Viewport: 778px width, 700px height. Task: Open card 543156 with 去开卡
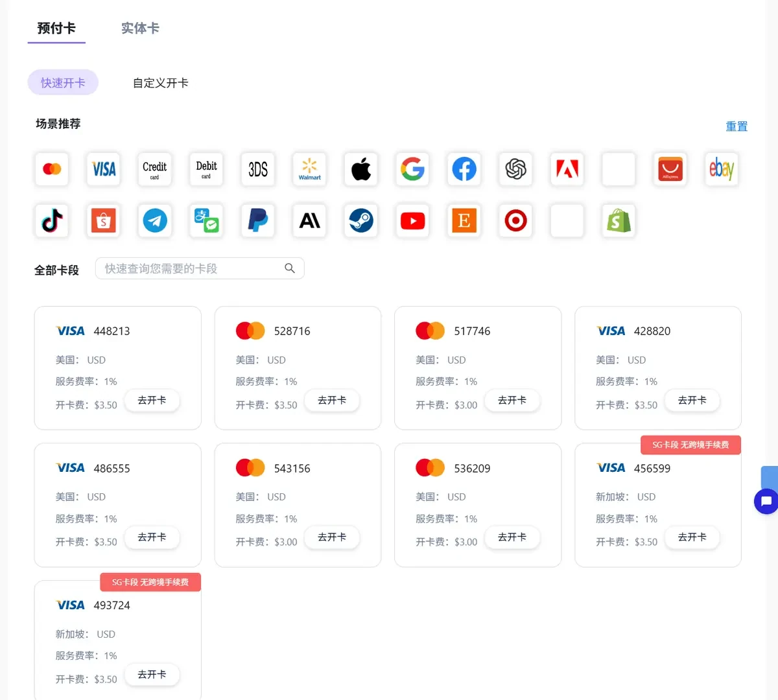point(332,537)
